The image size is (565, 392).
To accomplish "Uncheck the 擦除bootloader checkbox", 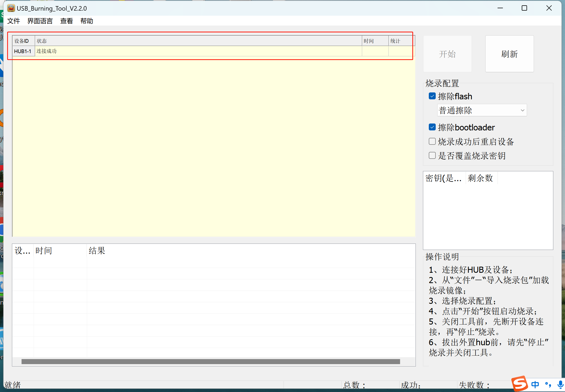I will coord(432,127).
